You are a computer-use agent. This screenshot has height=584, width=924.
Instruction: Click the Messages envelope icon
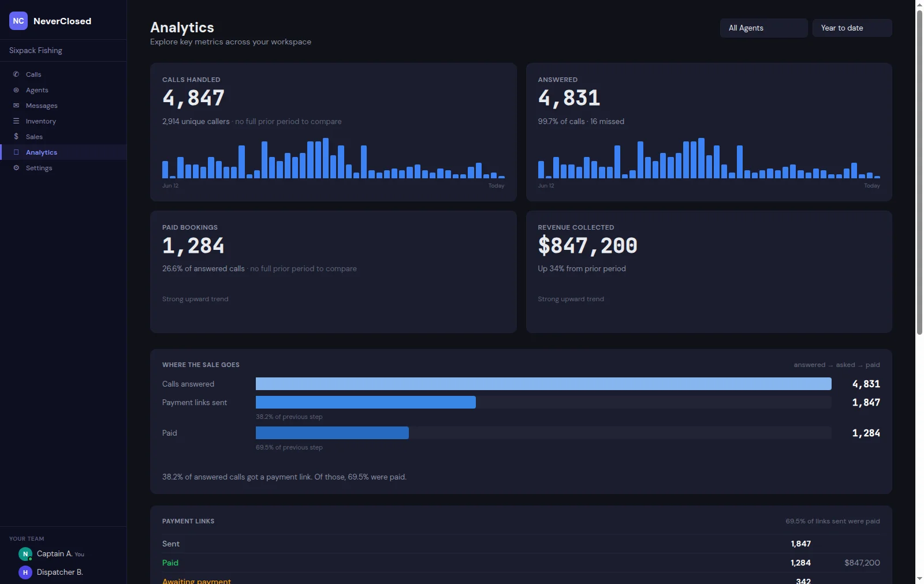coord(16,106)
